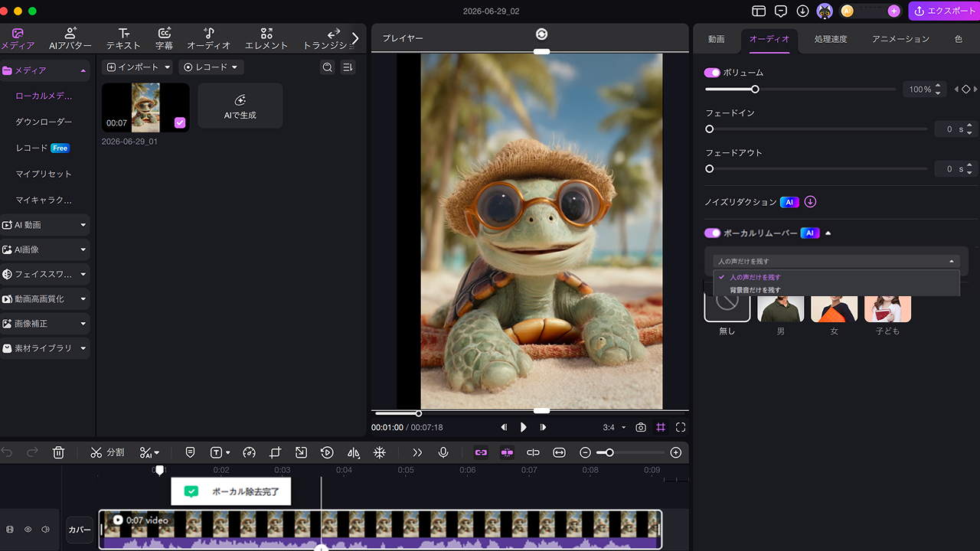Open the marker tool in the timeline toolbar
The image size is (980, 551).
(x=191, y=452)
